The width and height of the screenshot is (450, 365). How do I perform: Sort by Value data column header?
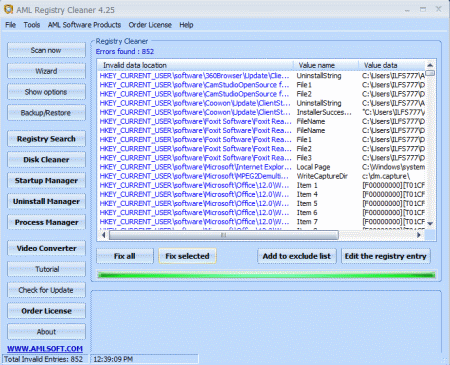tap(392, 65)
